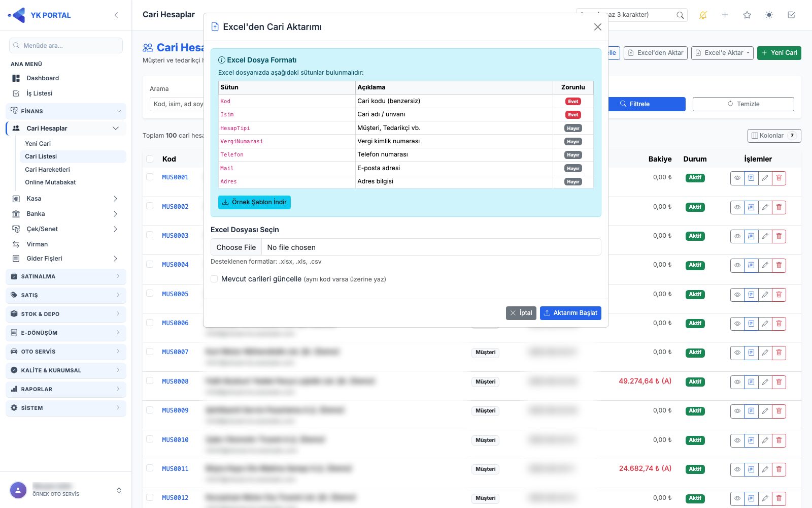Click the search magnifier in top bar
The image size is (812, 508).
[680, 15]
